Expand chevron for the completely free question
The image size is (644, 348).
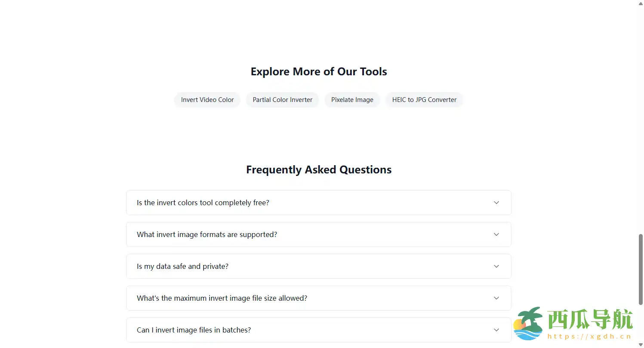(x=496, y=203)
